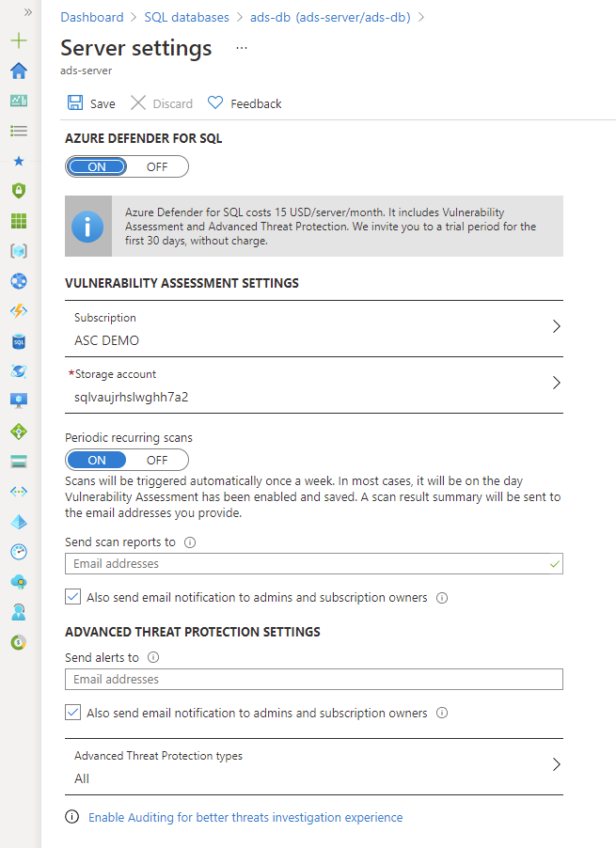Open Resource groups cube in brackets icon
This screenshot has height=848, width=616.
(19, 251)
